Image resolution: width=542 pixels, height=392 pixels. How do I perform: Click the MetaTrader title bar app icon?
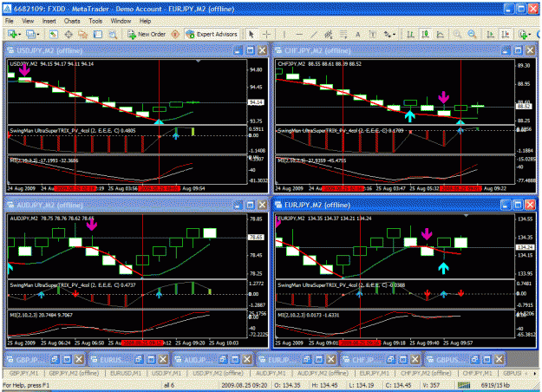pos(7,9)
